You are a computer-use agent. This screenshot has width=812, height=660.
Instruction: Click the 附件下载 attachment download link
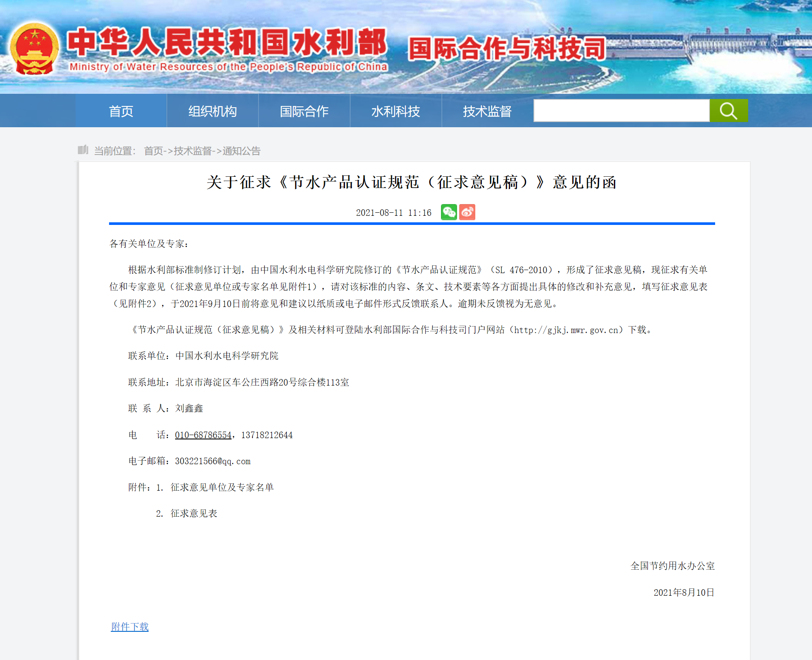click(x=130, y=627)
